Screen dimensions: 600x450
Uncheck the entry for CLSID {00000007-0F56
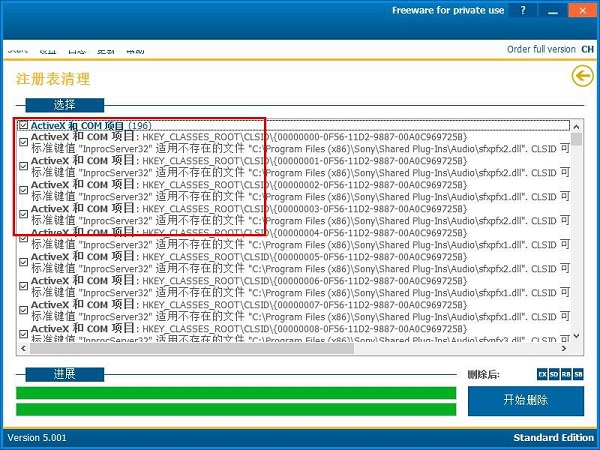(x=24, y=310)
